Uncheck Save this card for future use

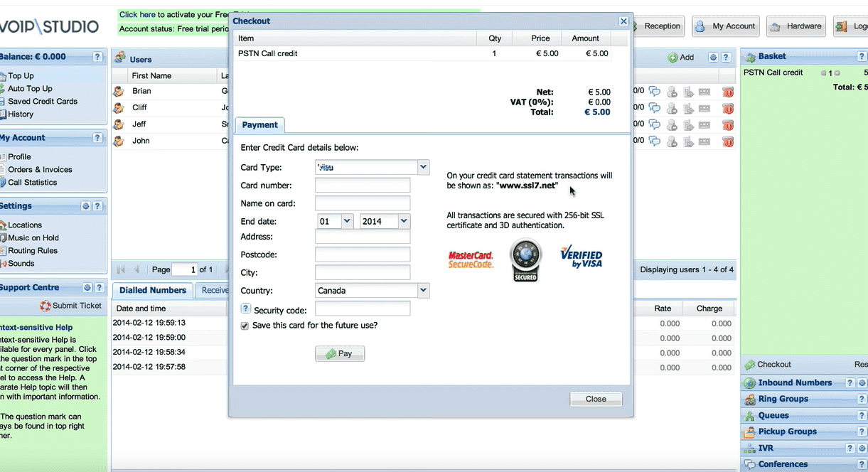(x=245, y=326)
